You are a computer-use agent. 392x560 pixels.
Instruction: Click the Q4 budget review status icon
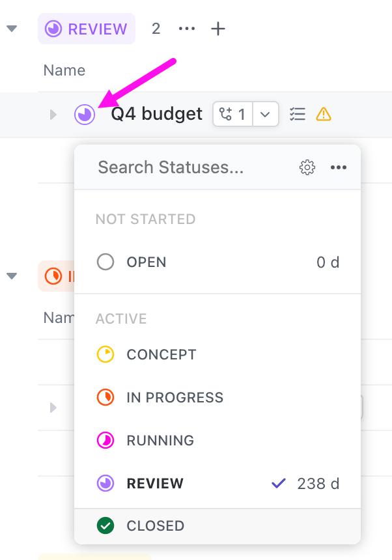(85, 115)
